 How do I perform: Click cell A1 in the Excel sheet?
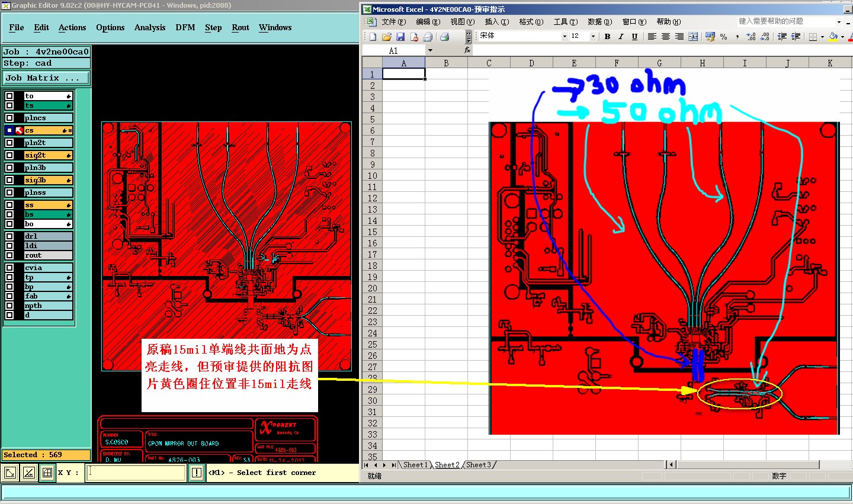click(403, 74)
